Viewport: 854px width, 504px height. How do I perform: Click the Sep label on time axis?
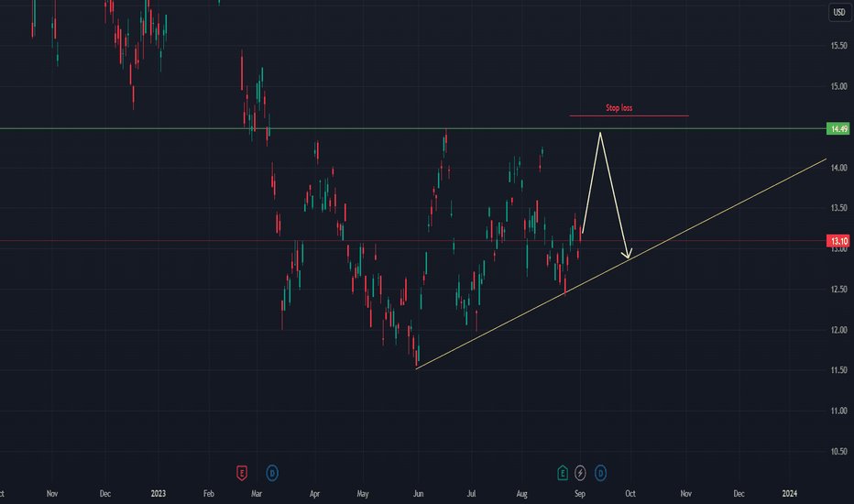click(579, 493)
